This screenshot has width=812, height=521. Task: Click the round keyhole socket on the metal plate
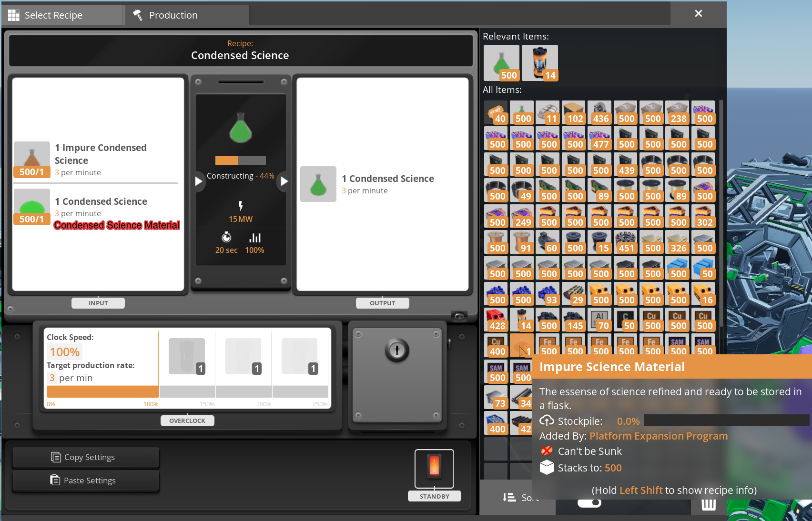[397, 351]
